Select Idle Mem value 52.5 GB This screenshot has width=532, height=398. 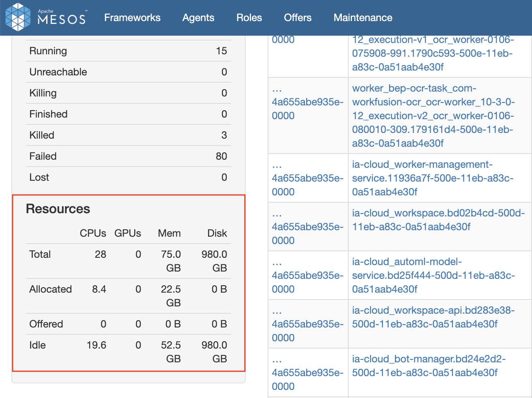click(171, 352)
